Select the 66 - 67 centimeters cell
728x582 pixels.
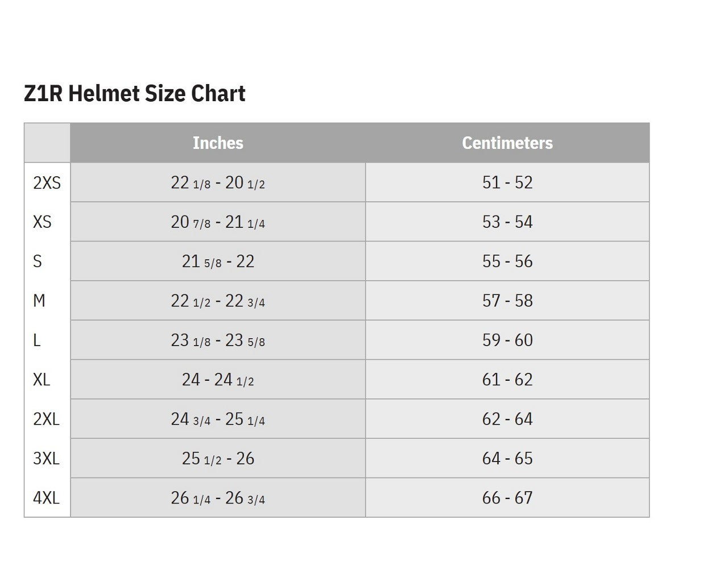coord(507,498)
